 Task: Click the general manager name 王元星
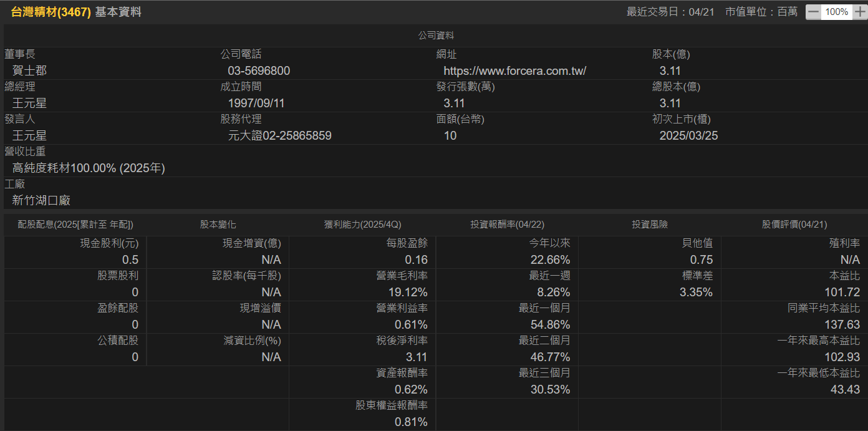click(29, 103)
